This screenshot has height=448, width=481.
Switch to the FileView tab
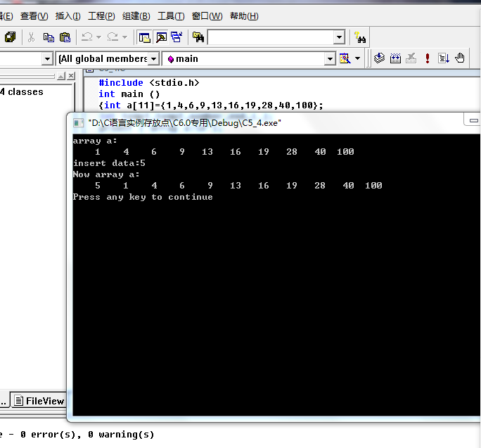39,401
